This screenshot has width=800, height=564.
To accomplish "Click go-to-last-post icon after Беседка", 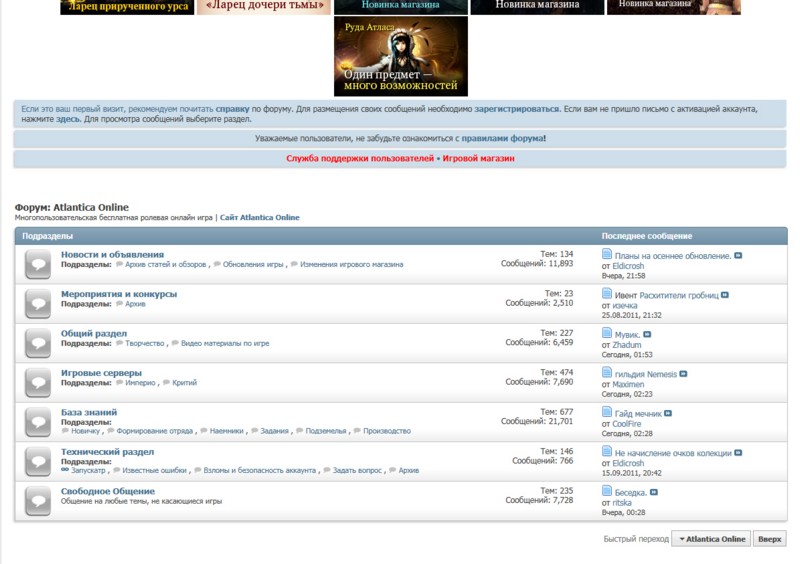I will tap(654, 492).
